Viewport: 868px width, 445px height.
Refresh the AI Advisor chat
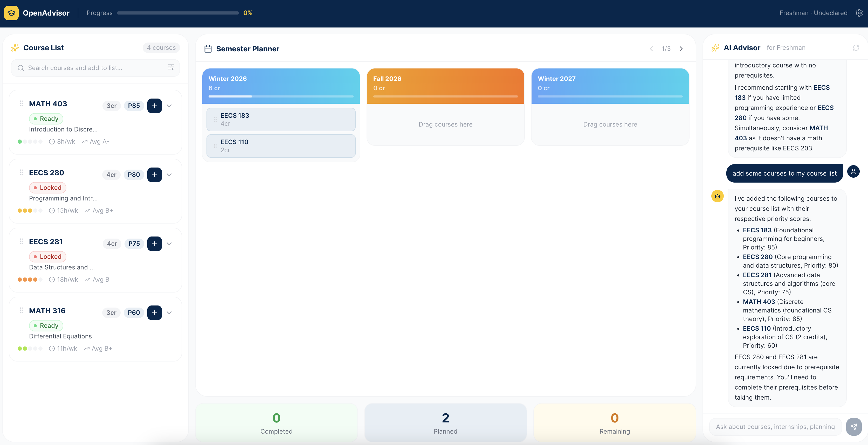tap(856, 48)
